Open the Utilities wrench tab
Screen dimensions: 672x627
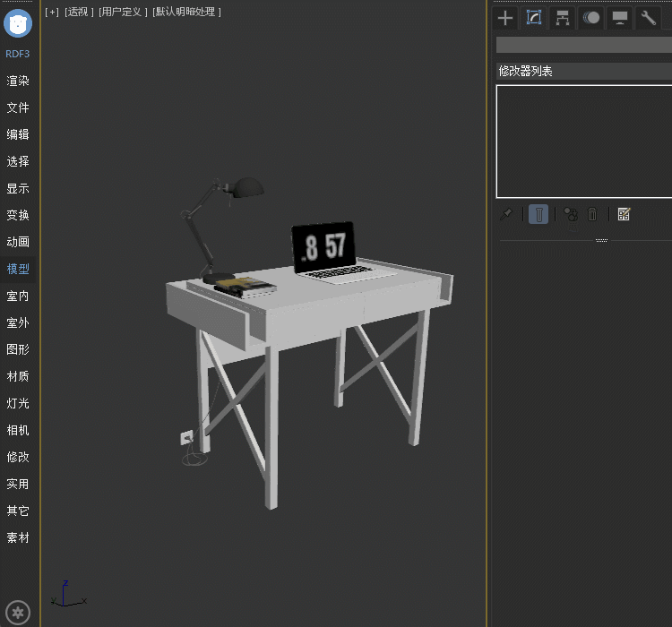pyautogui.click(x=648, y=18)
